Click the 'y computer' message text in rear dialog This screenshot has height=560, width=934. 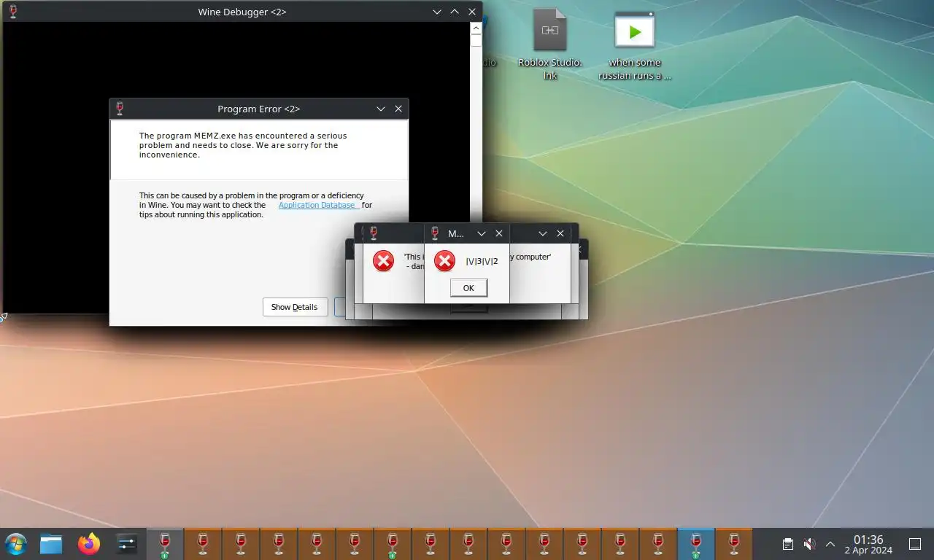point(530,257)
